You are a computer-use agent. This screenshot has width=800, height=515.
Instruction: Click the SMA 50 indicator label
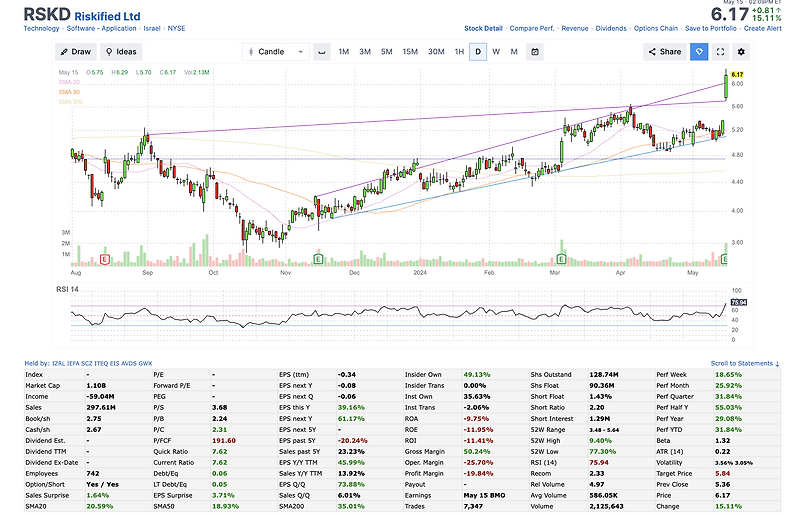click(69, 92)
